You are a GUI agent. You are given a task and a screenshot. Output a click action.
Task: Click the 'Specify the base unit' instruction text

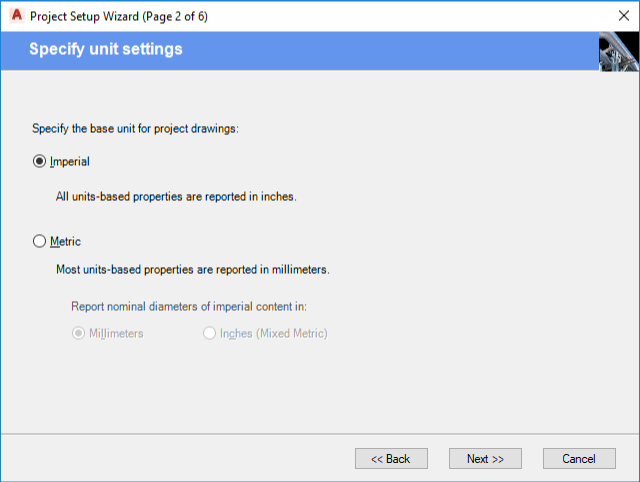click(x=135, y=128)
